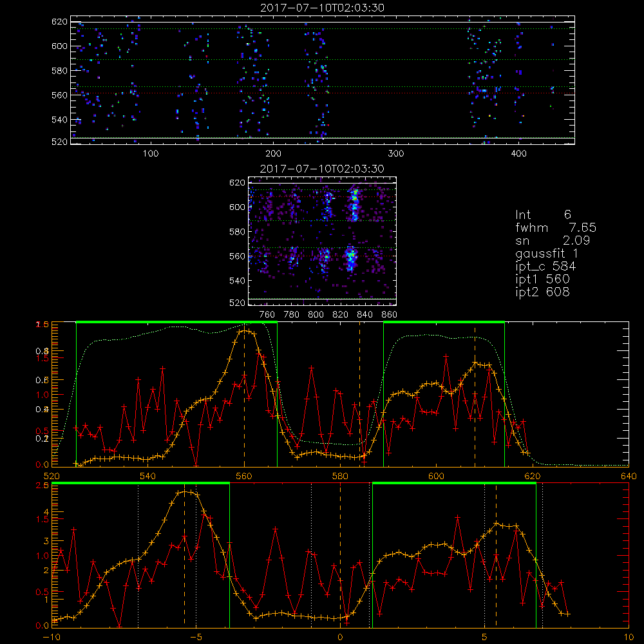Click the 640 x-axis label on profile plot
The image size is (644, 644).
[x=629, y=477]
